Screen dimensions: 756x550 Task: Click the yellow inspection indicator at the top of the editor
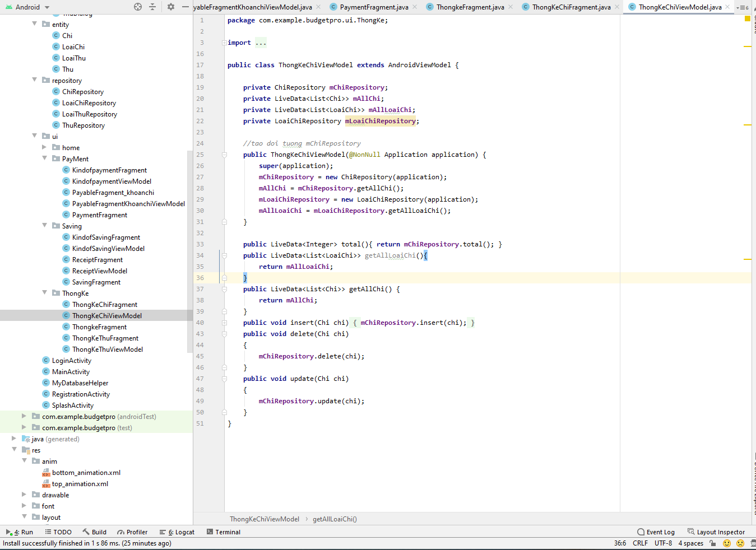click(x=747, y=18)
